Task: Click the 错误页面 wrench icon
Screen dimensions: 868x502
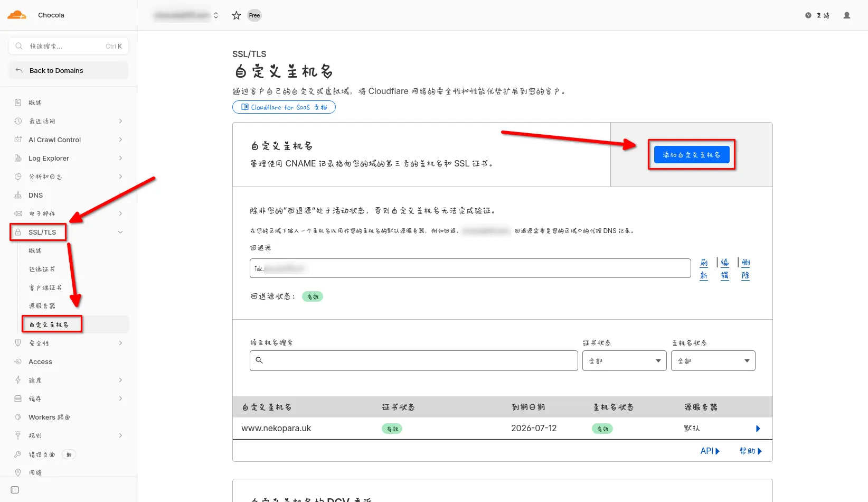Action: 18,454
